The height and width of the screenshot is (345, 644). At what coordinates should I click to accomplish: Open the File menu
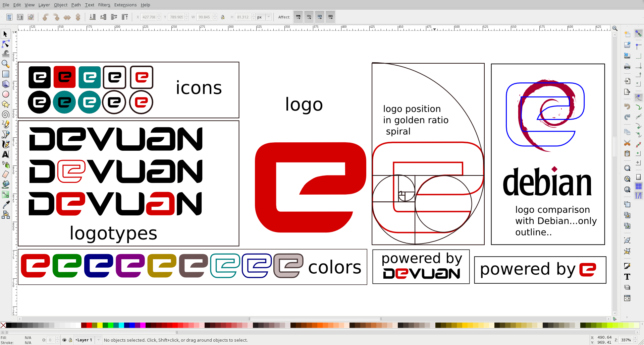coord(6,5)
